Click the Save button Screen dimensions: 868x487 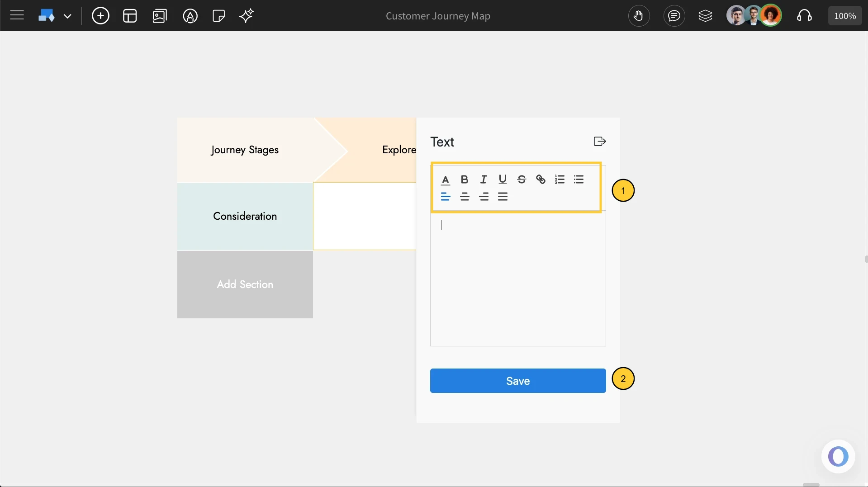517,381
